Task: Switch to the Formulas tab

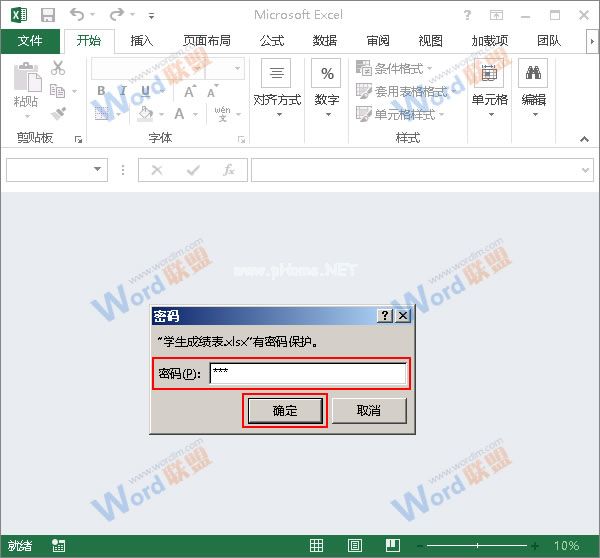Action: (272, 41)
